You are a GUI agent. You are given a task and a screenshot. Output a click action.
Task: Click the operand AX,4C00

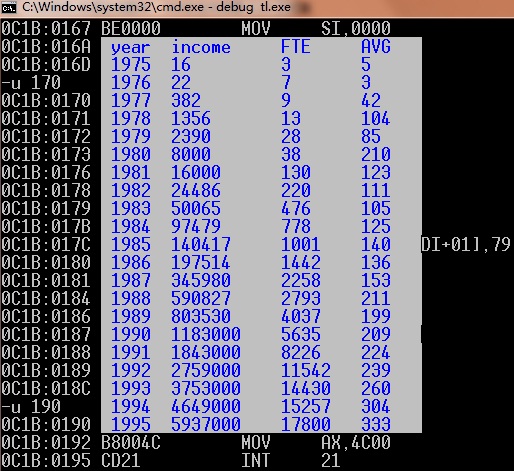tap(356, 442)
